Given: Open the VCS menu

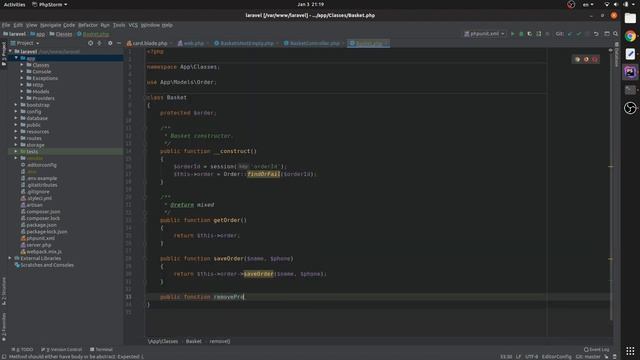Looking at the screenshot, I should click(x=133, y=25).
